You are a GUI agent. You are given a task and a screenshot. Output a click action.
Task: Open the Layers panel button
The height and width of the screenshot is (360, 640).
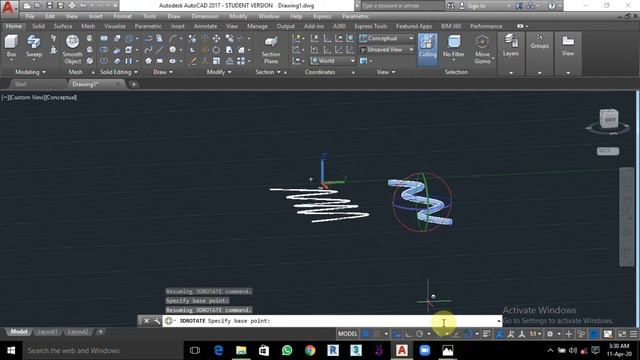[x=511, y=46]
